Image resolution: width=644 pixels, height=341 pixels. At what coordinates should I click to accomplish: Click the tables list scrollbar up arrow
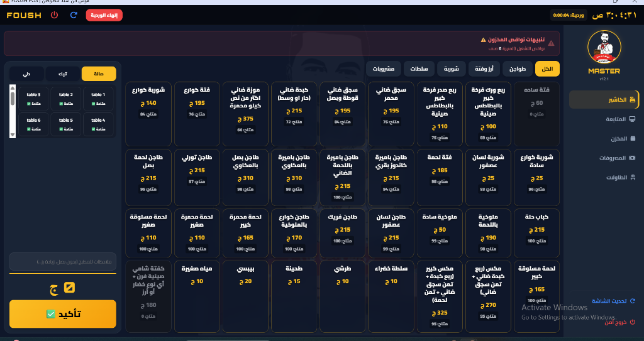[13, 88]
